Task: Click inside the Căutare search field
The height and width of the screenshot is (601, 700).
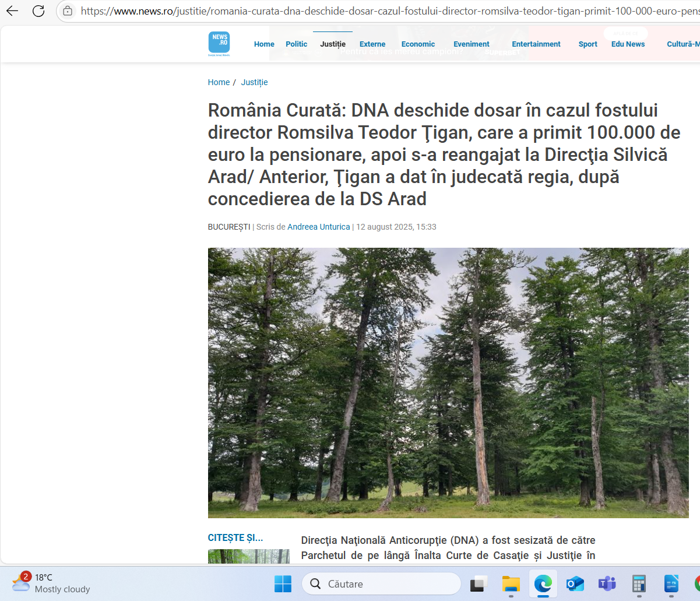Action: pyautogui.click(x=381, y=584)
